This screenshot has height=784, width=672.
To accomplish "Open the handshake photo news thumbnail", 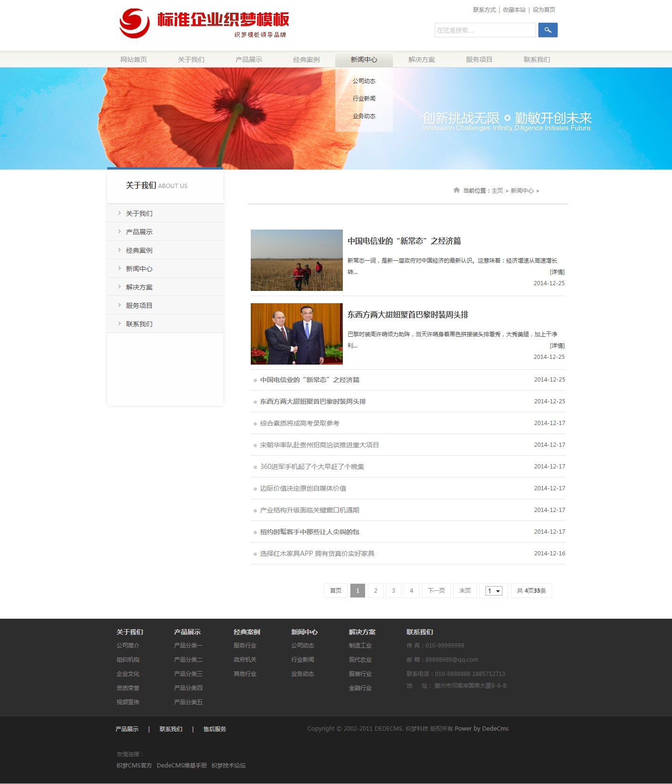I will (x=297, y=334).
